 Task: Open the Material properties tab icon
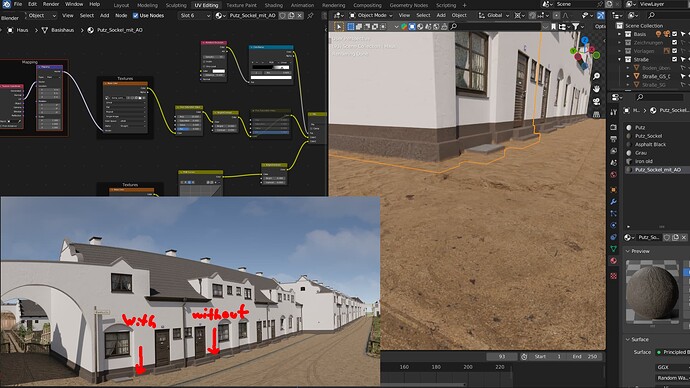(613, 261)
